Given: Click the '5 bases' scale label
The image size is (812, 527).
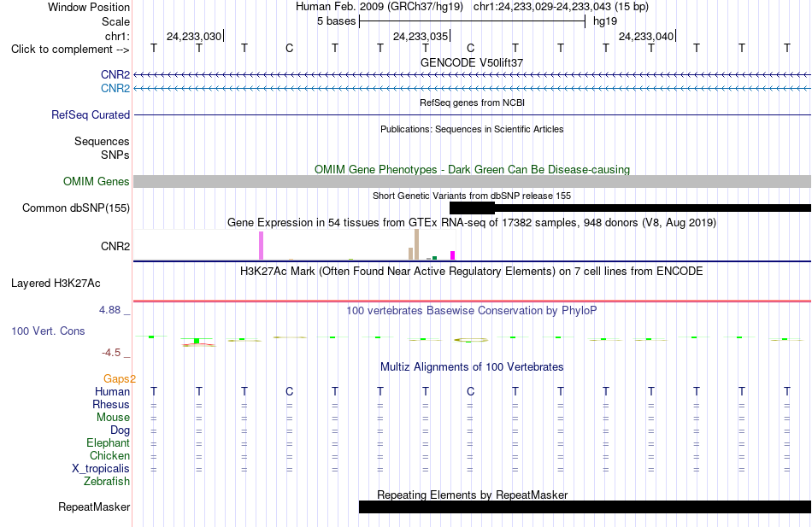Looking at the screenshot, I should point(336,21).
